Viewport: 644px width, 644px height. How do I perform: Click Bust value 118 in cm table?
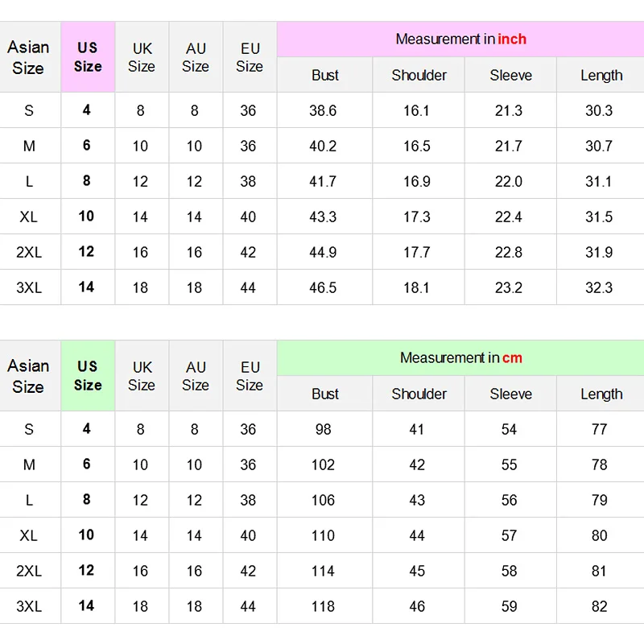(x=324, y=606)
